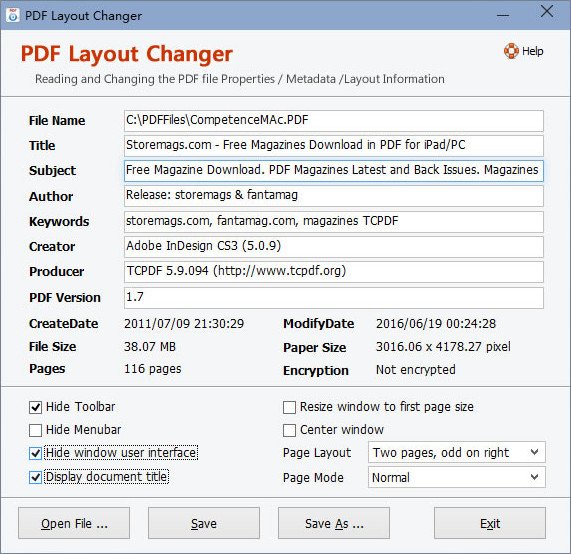Viewport: 571px width, 554px height.
Task: Click the subtitle about reading PDF properties
Action: pos(240,79)
